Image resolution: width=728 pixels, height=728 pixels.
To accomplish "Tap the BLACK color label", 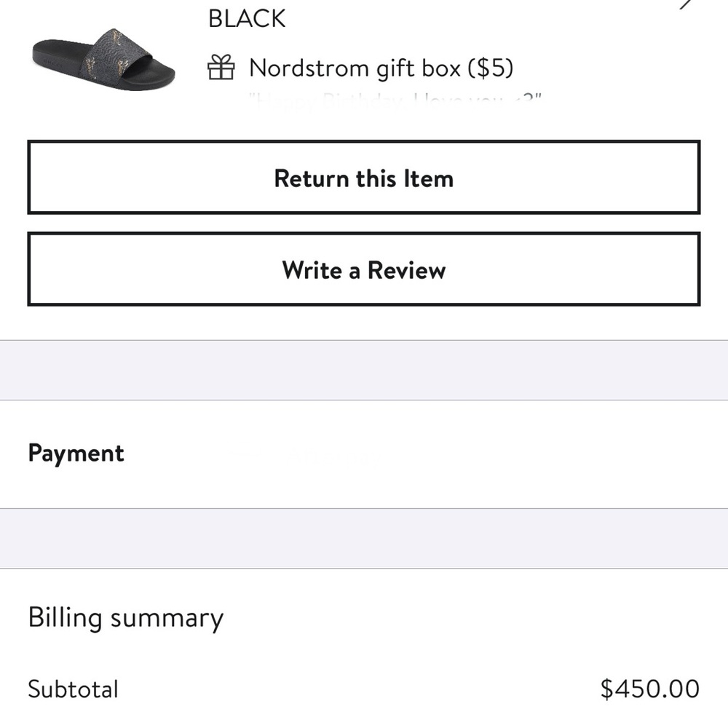I will click(x=247, y=18).
